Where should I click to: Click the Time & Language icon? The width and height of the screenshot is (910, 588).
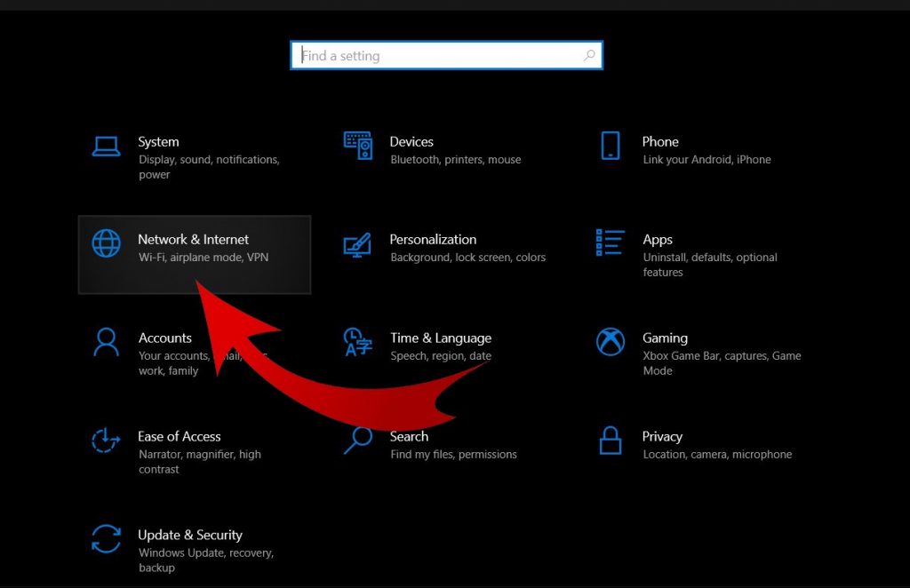(357, 342)
